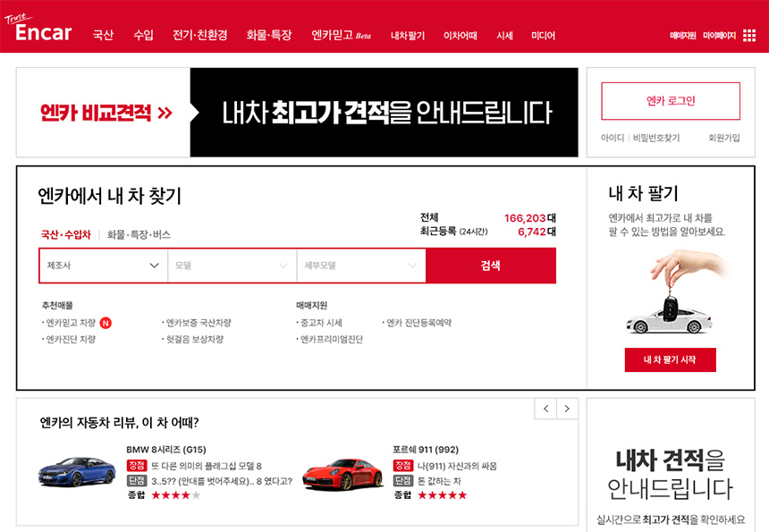Open the 모델 model dropdown

[x=232, y=266]
